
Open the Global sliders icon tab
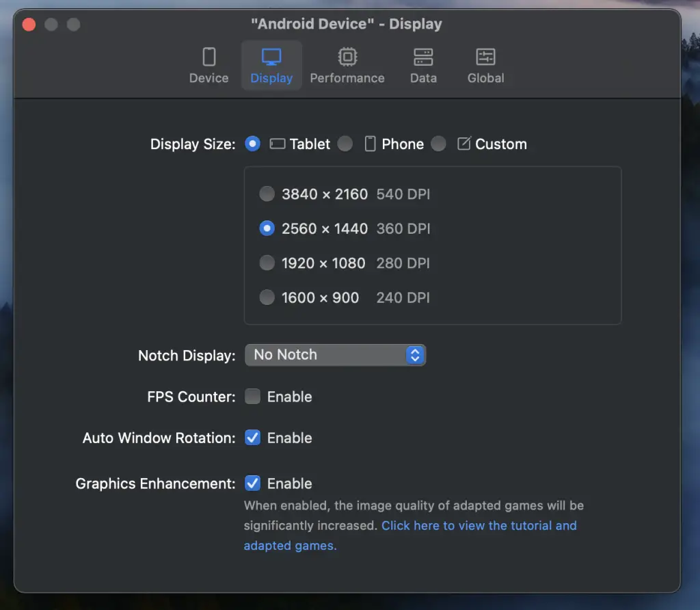[x=485, y=56]
